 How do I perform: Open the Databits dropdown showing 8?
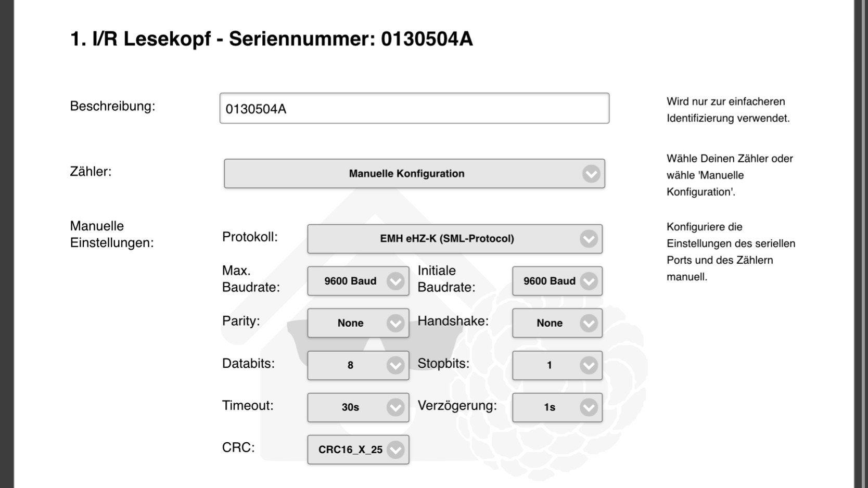(x=358, y=365)
